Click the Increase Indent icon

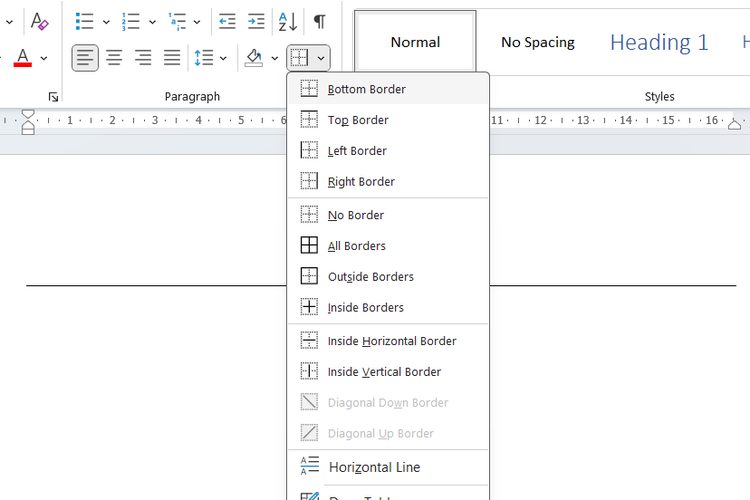256,22
